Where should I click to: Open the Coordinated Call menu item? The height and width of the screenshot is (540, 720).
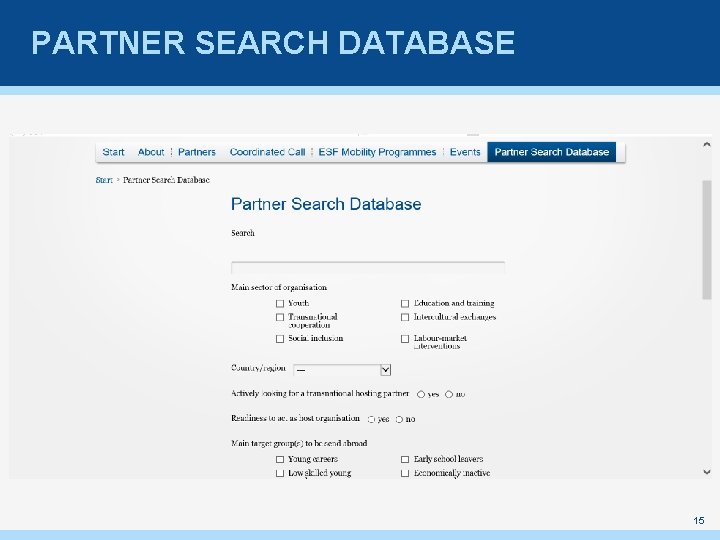click(x=267, y=152)
